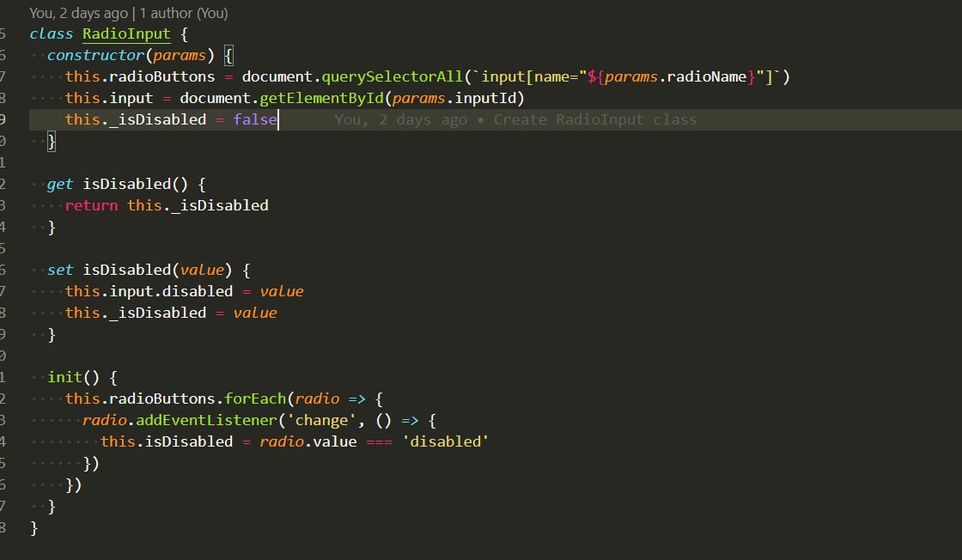Click the 'disabled' string literal at line end

click(446, 441)
